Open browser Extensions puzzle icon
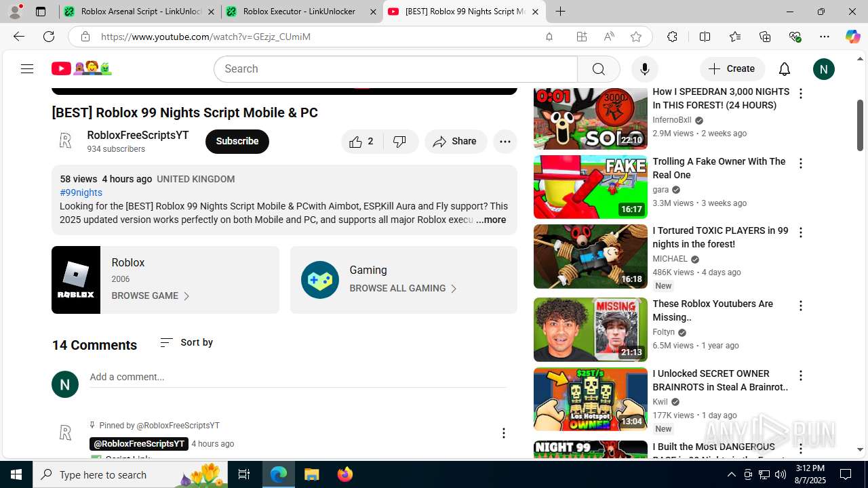 pyautogui.click(x=672, y=37)
